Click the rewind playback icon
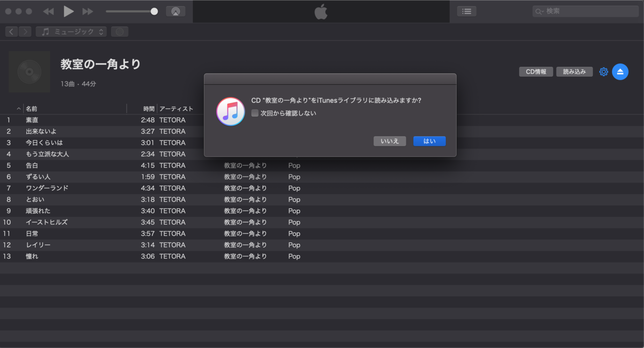Image resolution: width=644 pixels, height=348 pixels. (49, 11)
